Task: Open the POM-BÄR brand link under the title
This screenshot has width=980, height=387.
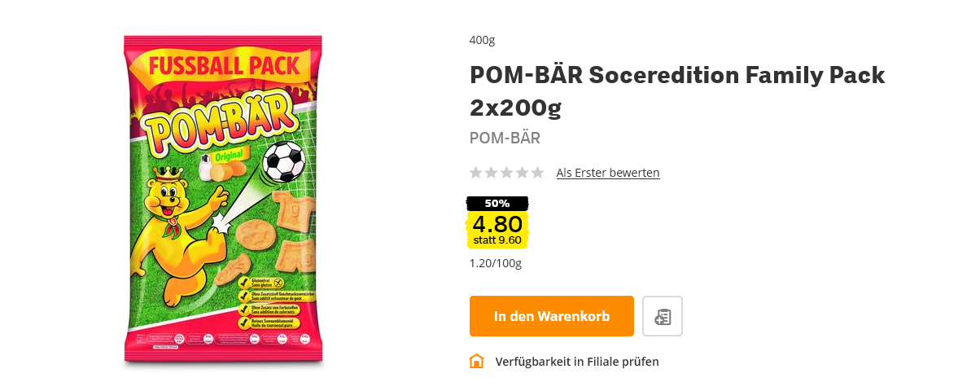Action: tap(505, 139)
